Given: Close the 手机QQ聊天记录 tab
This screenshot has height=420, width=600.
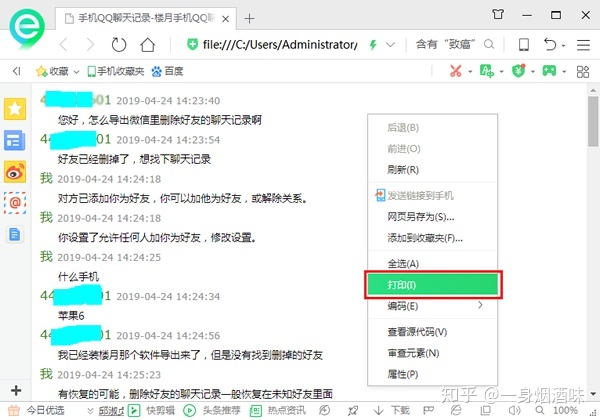Looking at the screenshot, I should [226, 18].
